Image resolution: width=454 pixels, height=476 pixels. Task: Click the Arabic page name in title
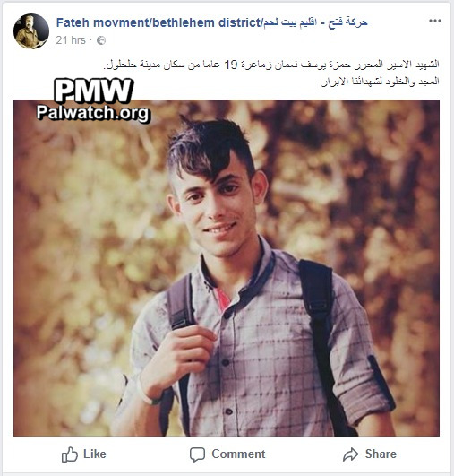(315, 22)
